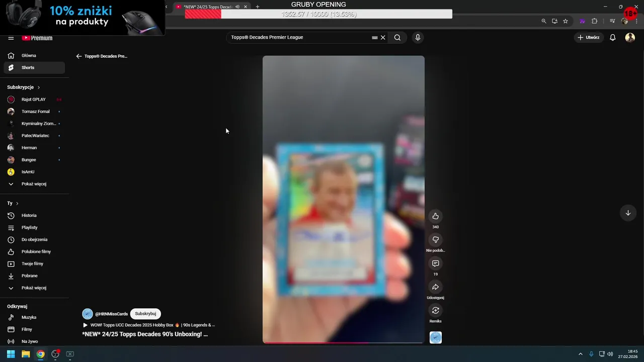Image resolution: width=644 pixels, height=362 pixels.
Task: Go back from Topps Decades search results
Action: [x=78, y=56]
